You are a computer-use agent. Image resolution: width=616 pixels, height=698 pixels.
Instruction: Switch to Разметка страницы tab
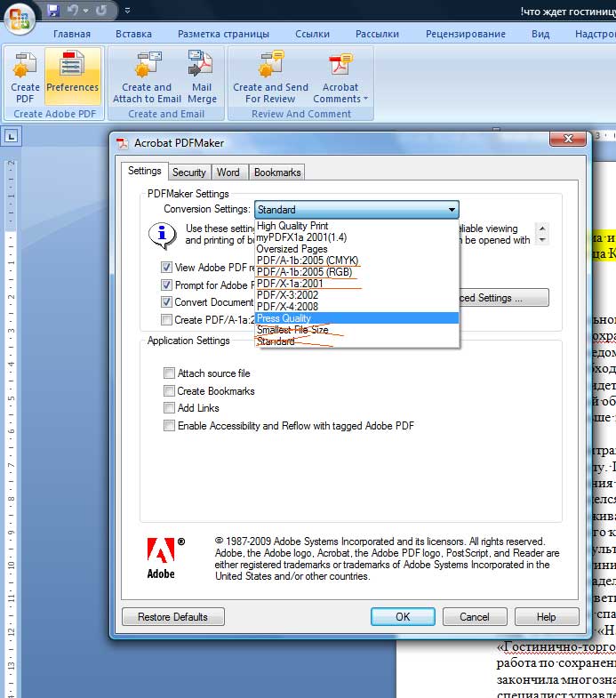(x=223, y=34)
